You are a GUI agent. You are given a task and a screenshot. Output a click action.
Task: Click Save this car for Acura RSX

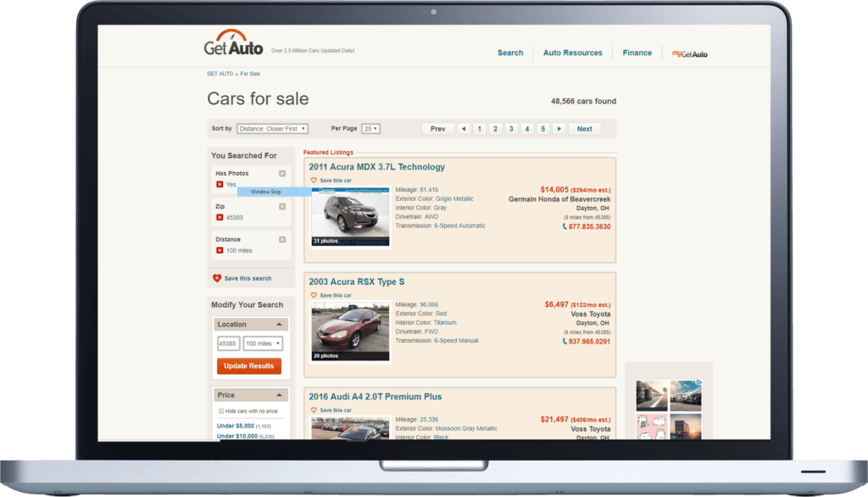click(x=336, y=295)
